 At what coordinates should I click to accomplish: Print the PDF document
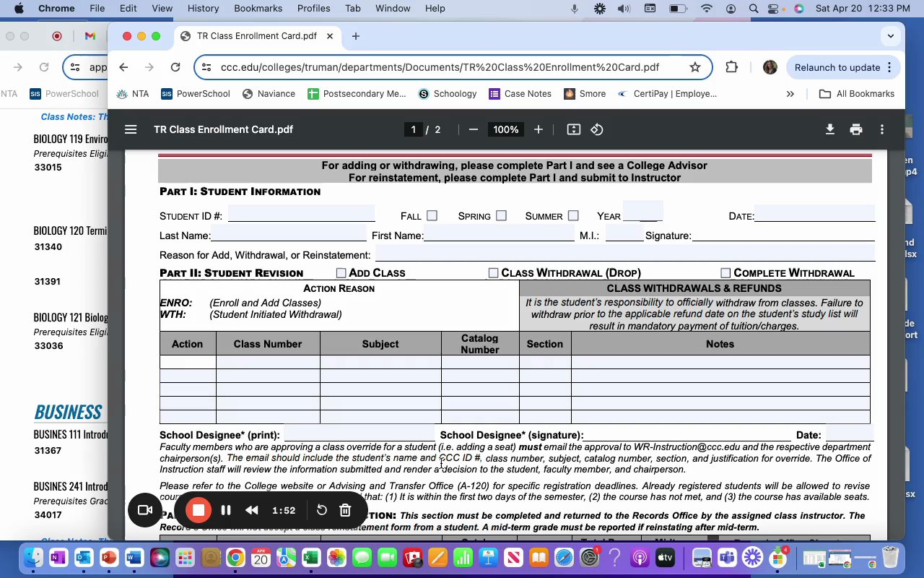coord(856,129)
